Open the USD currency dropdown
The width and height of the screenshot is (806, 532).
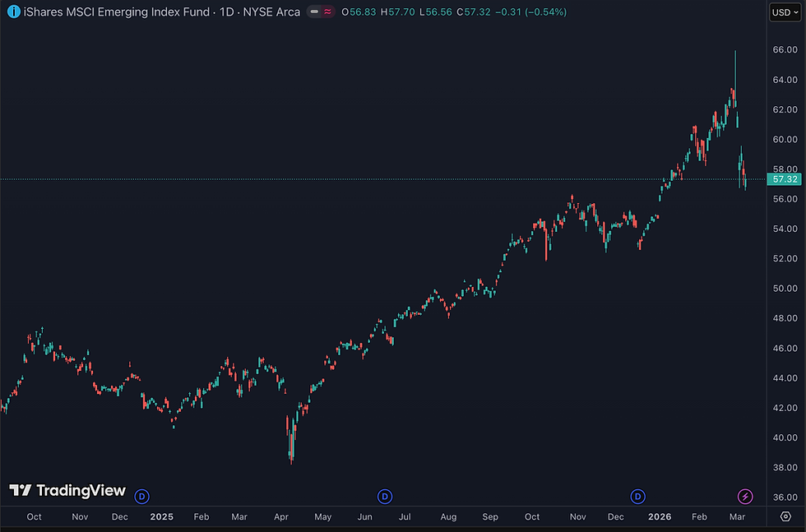[785, 12]
